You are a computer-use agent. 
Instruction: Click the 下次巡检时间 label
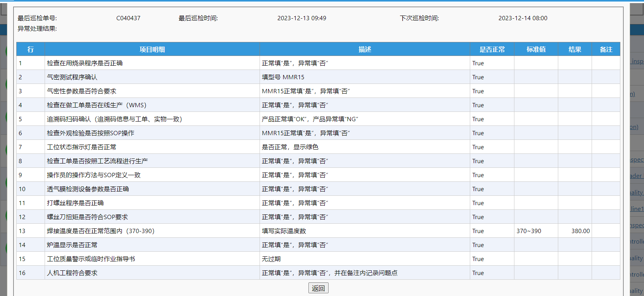click(x=419, y=18)
